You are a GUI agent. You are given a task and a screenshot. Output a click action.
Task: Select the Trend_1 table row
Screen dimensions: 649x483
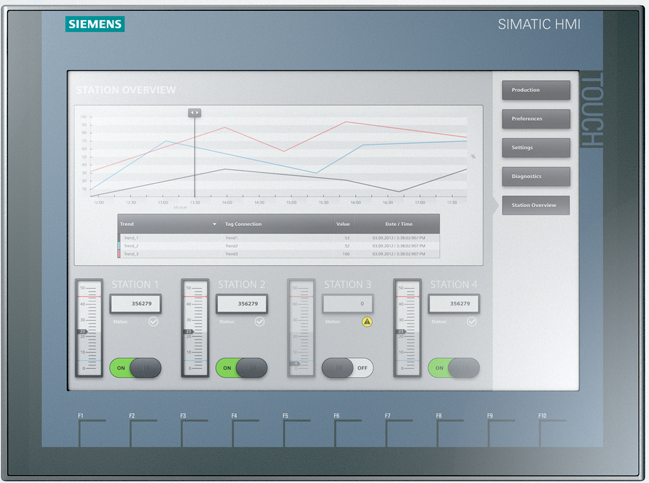tap(279, 238)
